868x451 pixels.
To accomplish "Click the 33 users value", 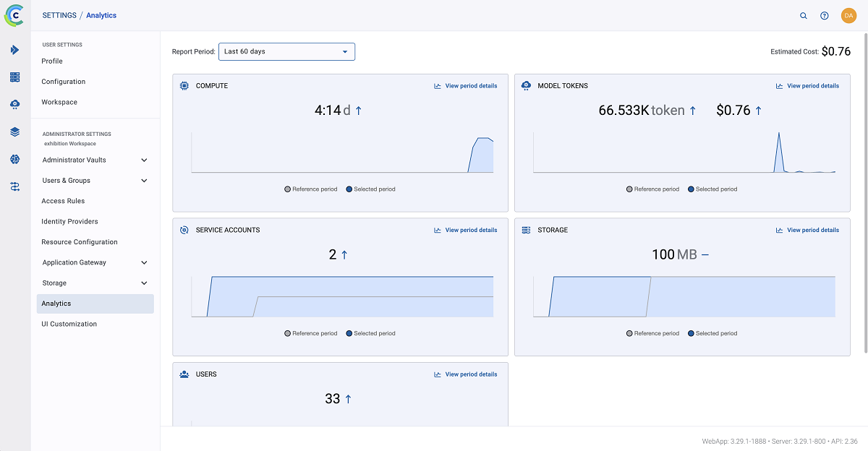I will click(333, 399).
